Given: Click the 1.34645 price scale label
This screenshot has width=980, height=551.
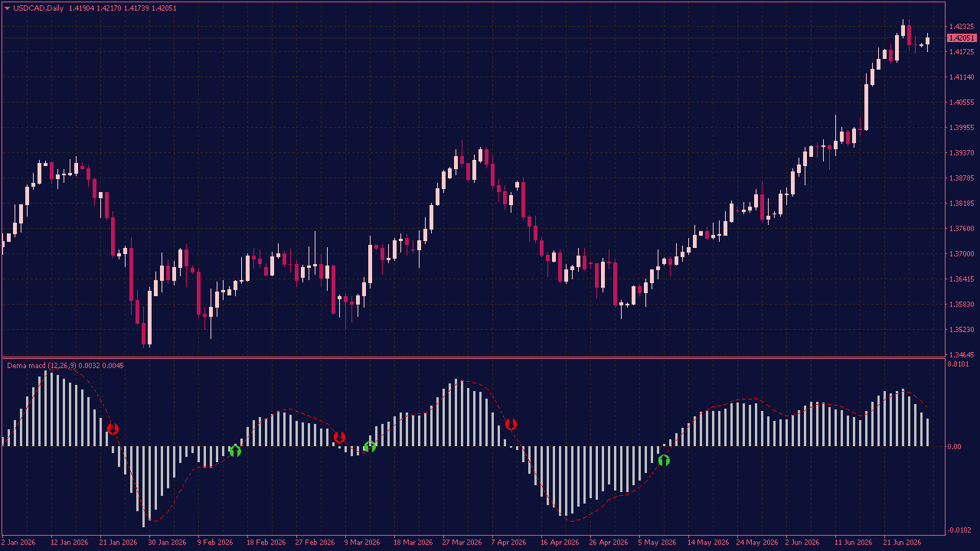Looking at the screenshot, I should pos(962,355).
